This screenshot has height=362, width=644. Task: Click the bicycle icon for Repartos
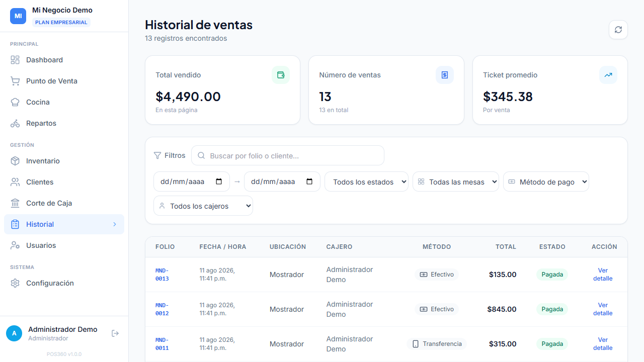[15, 123]
